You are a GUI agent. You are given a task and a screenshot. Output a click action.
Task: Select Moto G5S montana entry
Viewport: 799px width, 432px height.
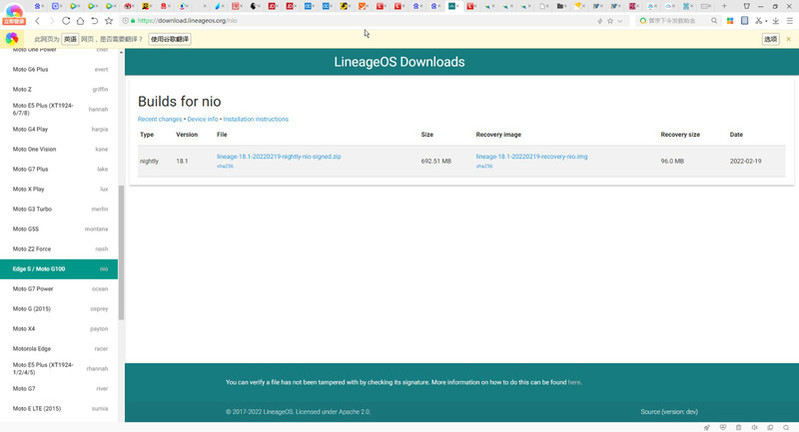tap(59, 229)
